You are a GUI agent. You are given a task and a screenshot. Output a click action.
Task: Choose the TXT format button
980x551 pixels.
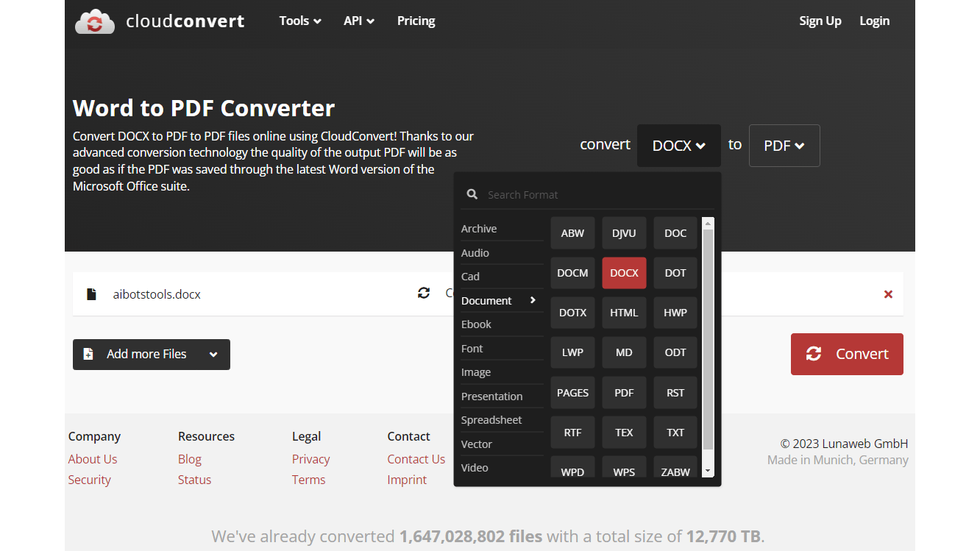675,433
